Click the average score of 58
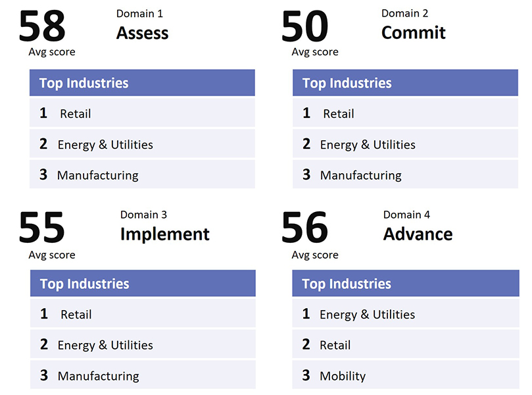Image resolution: width=532 pixels, height=395 pixels. tap(42, 26)
